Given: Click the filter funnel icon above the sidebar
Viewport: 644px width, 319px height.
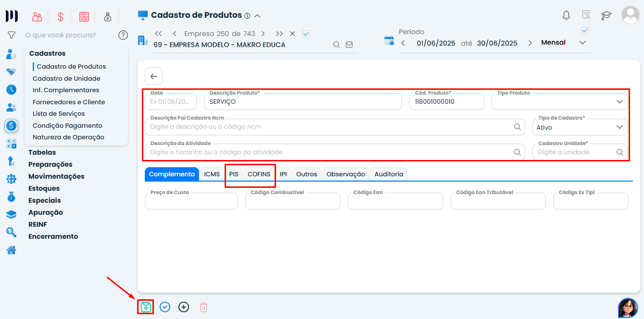Looking at the screenshot, I should tap(11, 35).
